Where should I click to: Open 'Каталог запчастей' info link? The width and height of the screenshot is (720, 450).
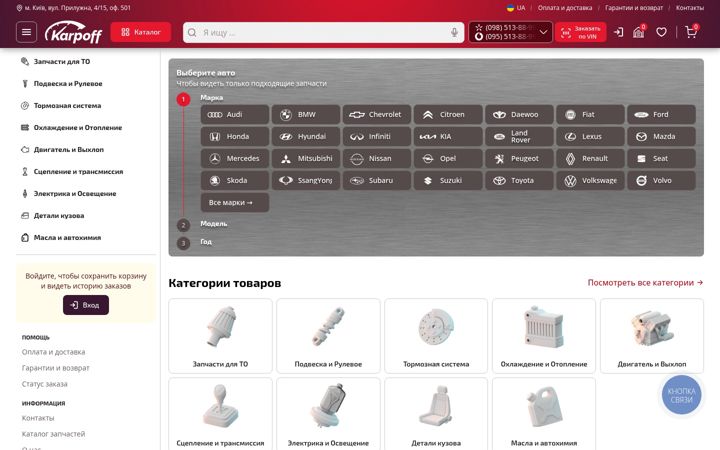53,433
